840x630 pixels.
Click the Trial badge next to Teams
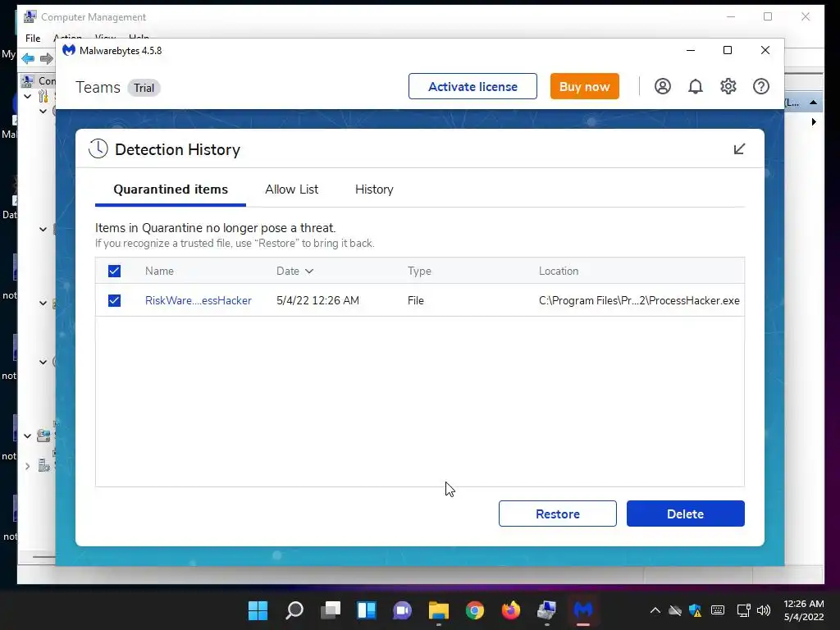(x=144, y=88)
